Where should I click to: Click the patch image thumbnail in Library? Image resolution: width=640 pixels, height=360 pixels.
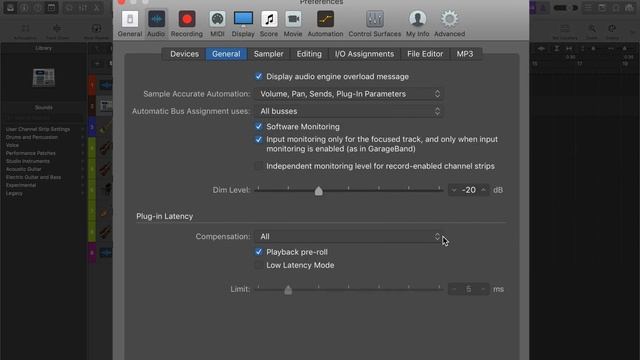44,78
